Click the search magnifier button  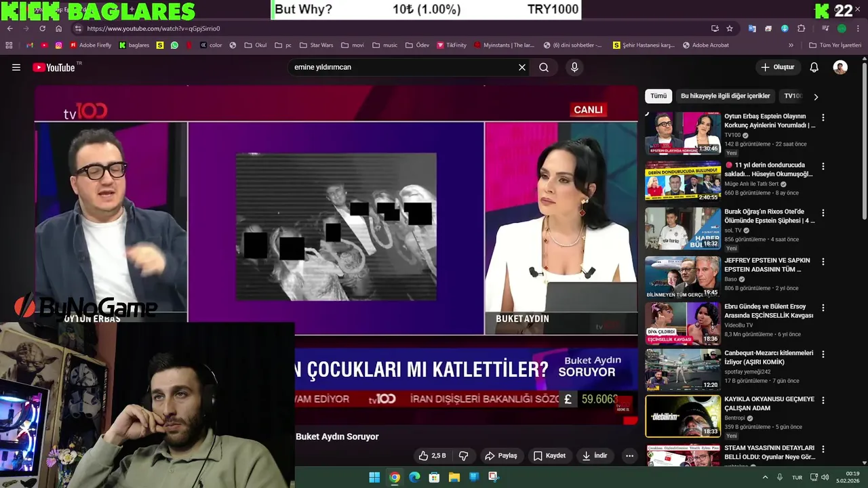544,67
